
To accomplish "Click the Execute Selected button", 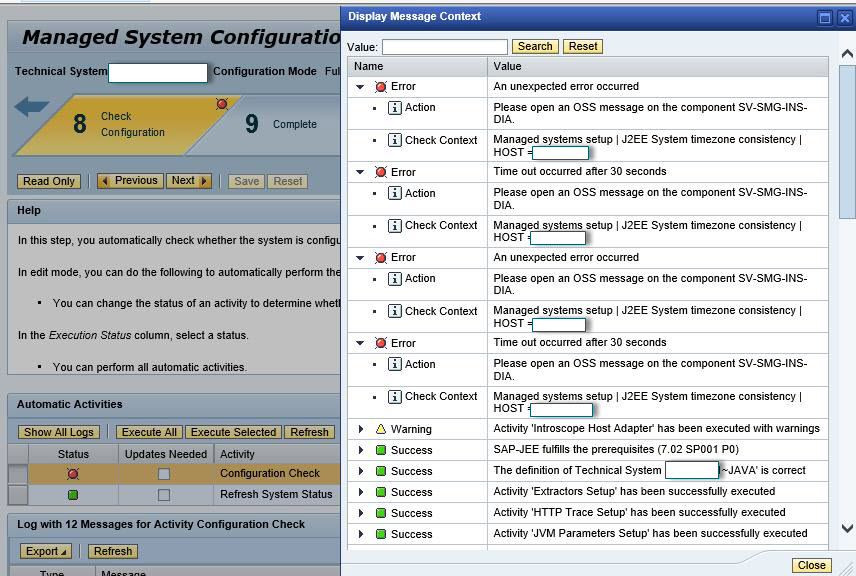I will tap(234, 432).
